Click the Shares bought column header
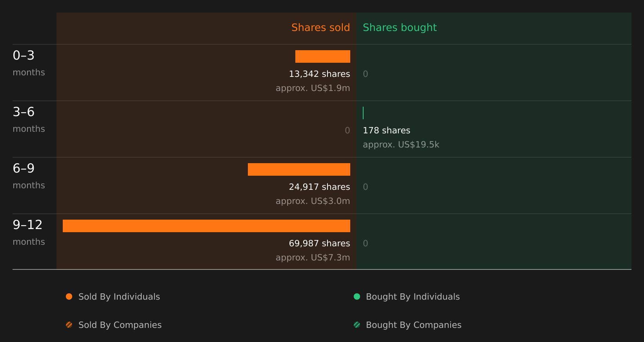This screenshot has width=644, height=342. [400, 27]
